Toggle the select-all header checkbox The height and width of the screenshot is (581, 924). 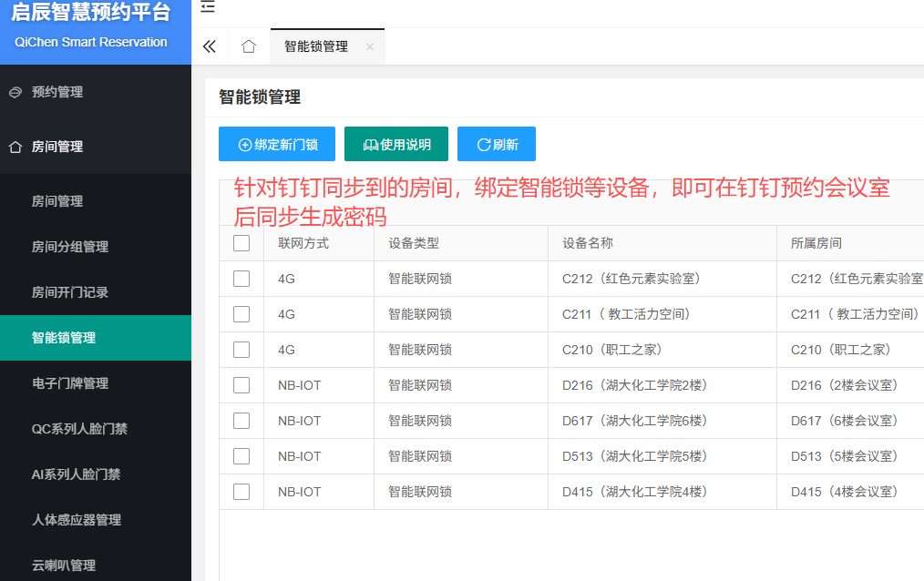241,243
